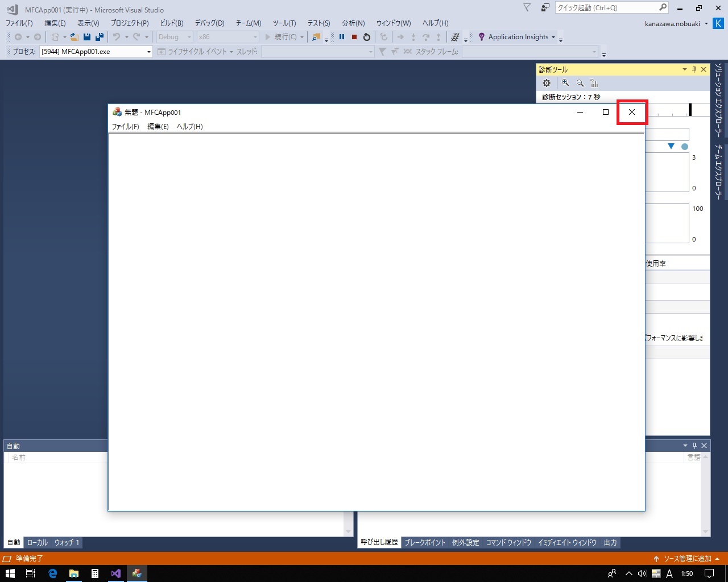The height and width of the screenshot is (582, 728).
Task: Switch to the ウォッチ 1 tab
Action: 67,543
